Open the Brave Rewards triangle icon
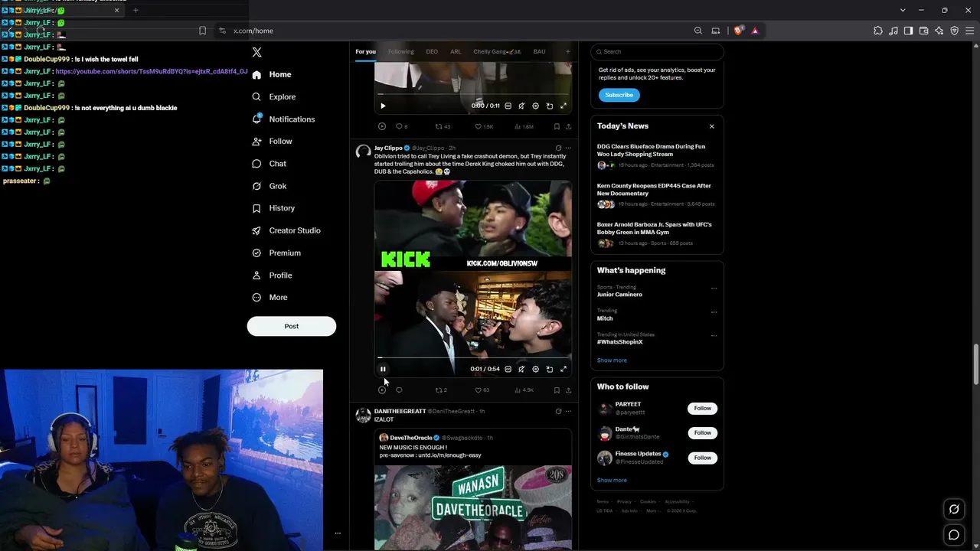This screenshot has height=551, width=980. (x=755, y=31)
